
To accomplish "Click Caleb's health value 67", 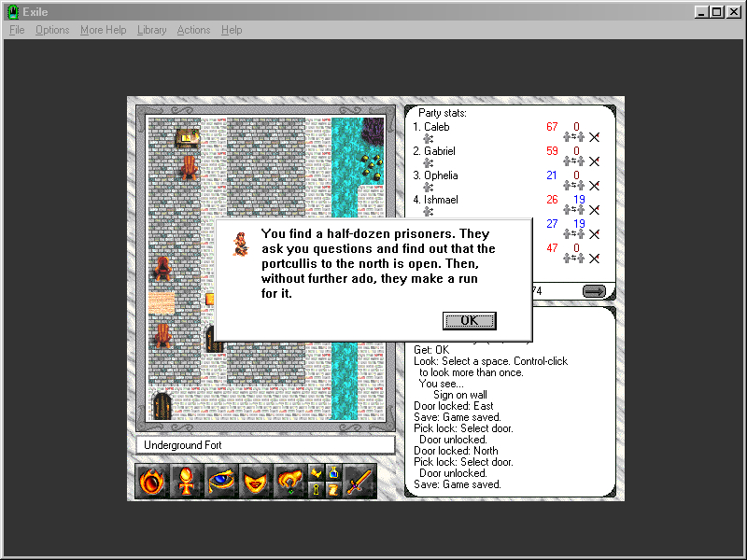I will point(552,127).
